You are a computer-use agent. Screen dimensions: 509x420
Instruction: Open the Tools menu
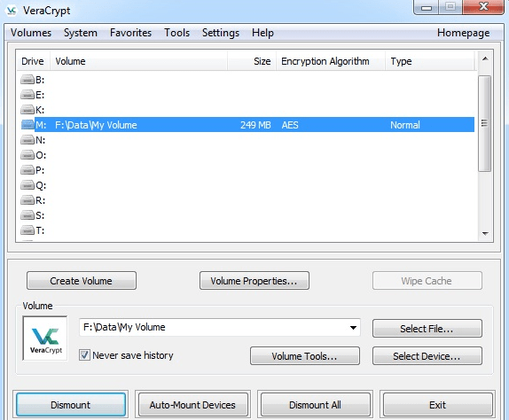click(x=177, y=33)
